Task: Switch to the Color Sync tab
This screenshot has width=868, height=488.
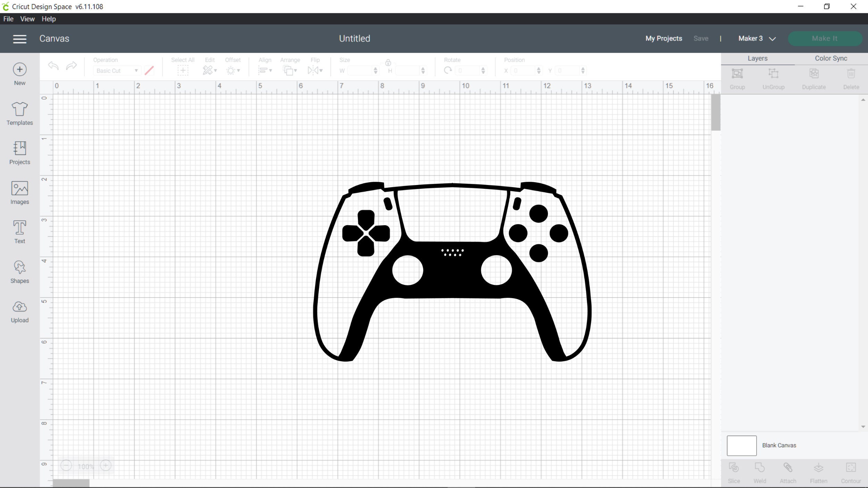Action: [x=831, y=58]
